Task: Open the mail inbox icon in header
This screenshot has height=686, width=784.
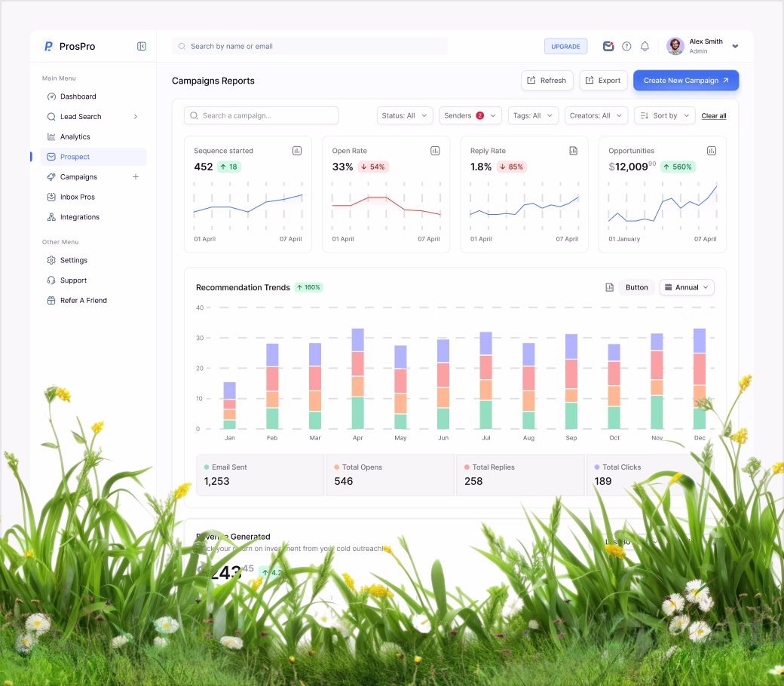Action: click(608, 46)
